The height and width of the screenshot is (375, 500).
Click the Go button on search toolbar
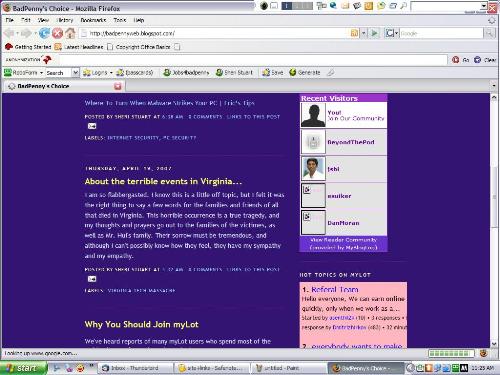461,60
